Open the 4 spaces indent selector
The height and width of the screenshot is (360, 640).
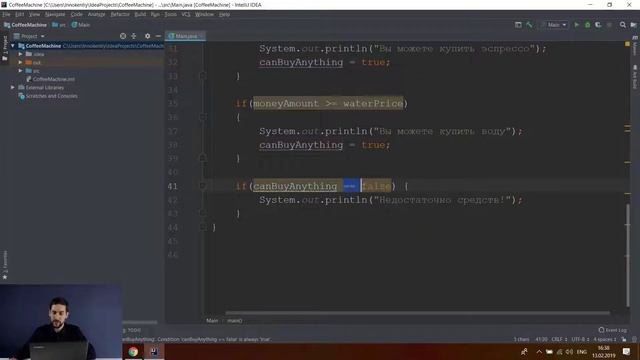604,339
